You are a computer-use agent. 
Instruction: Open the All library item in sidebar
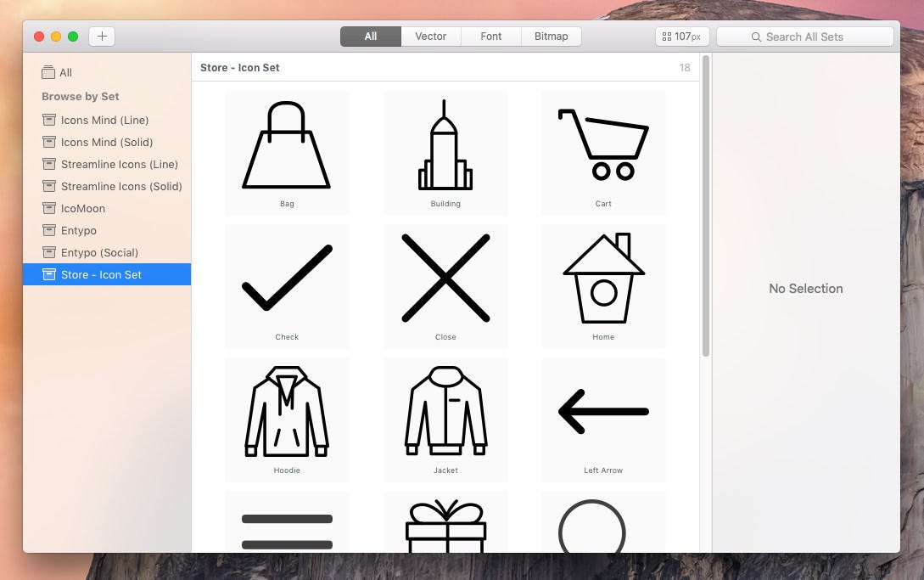pyautogui.click(x=107, y=72)
